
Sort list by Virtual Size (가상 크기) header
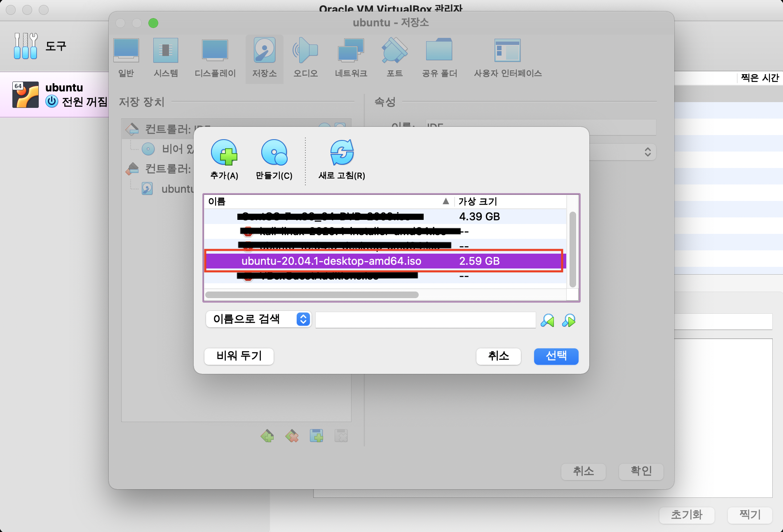pyautogui.click(x=510, y=201)
